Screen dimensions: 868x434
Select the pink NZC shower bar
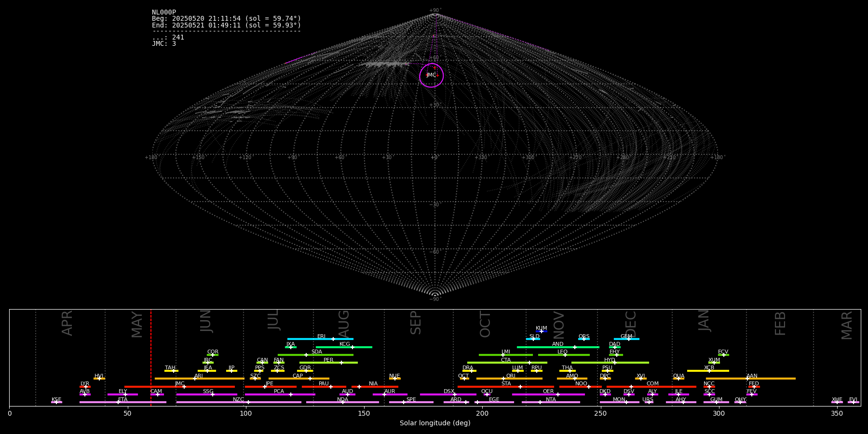pos(239,402)
